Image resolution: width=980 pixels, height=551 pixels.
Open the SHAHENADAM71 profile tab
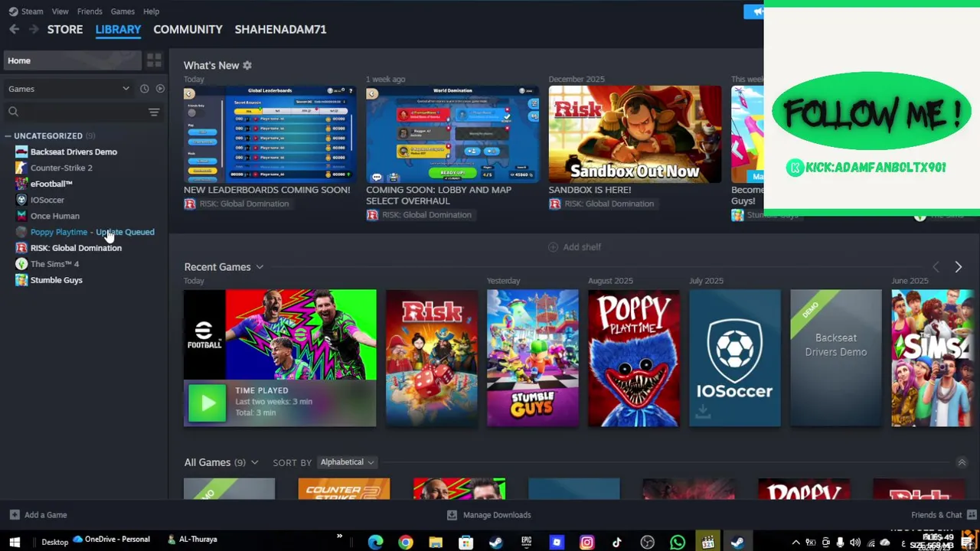(x=280, y=29)
